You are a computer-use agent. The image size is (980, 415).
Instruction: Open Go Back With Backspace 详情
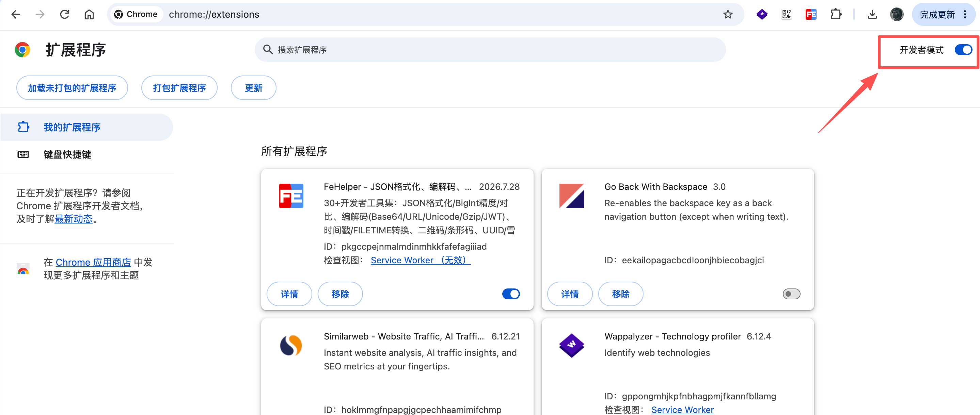click(570, 294)
